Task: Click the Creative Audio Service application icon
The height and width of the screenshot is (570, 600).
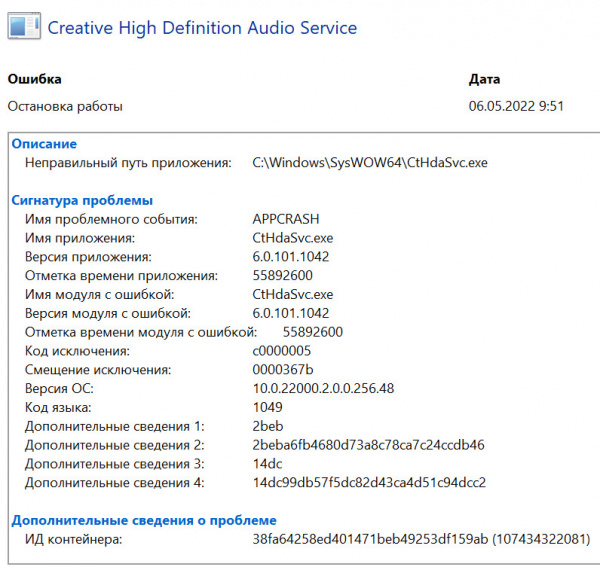Action: (x=25, y=27)
